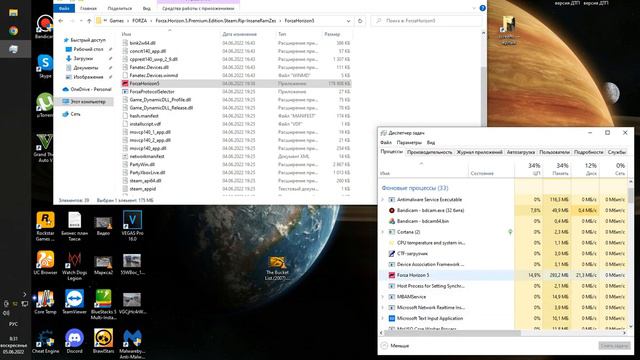Viewport: 640px width, 360px height.
Task: Expand the MBAMService process row
Action: pos(382,297)
